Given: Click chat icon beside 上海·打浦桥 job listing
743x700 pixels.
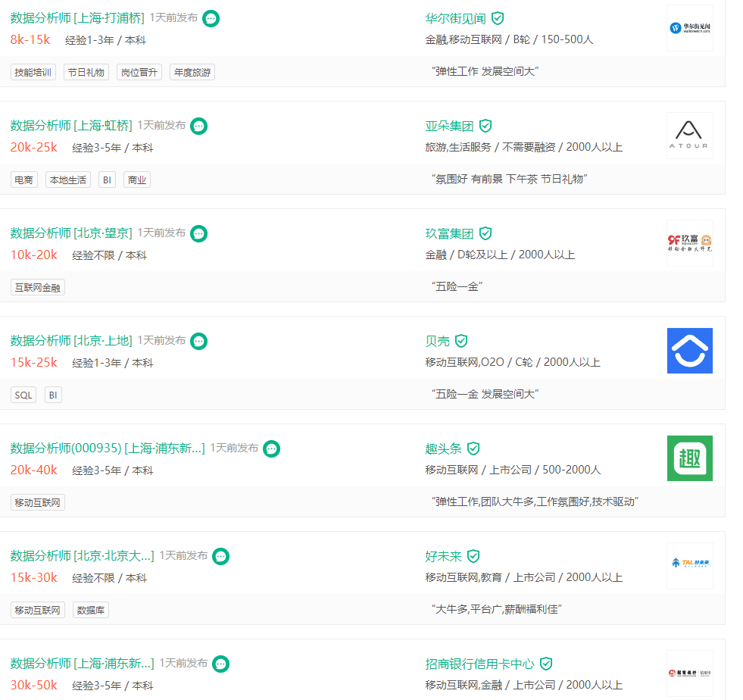Looking at the screenshot, I should (211, 18).
